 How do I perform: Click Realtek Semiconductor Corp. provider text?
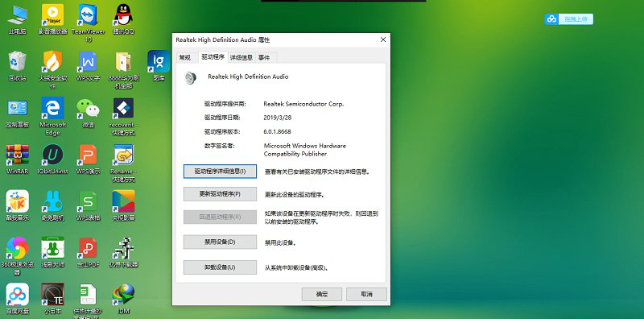(303, 104)
